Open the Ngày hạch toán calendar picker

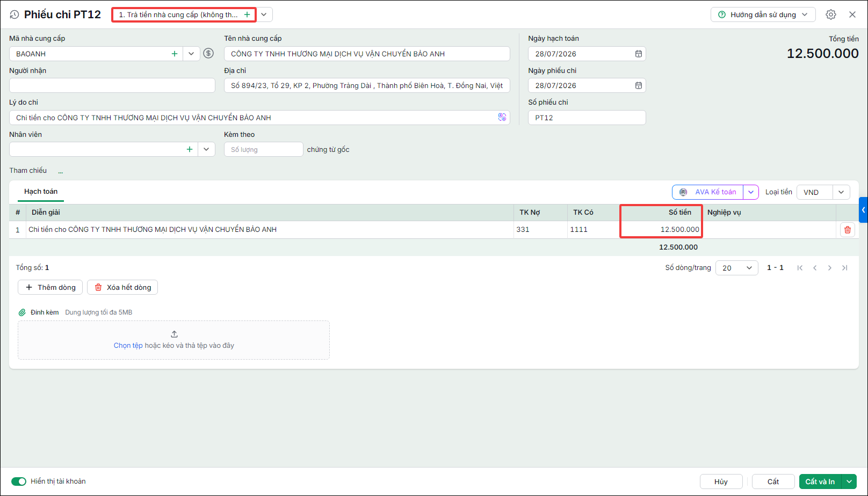(x=639, y=54)
